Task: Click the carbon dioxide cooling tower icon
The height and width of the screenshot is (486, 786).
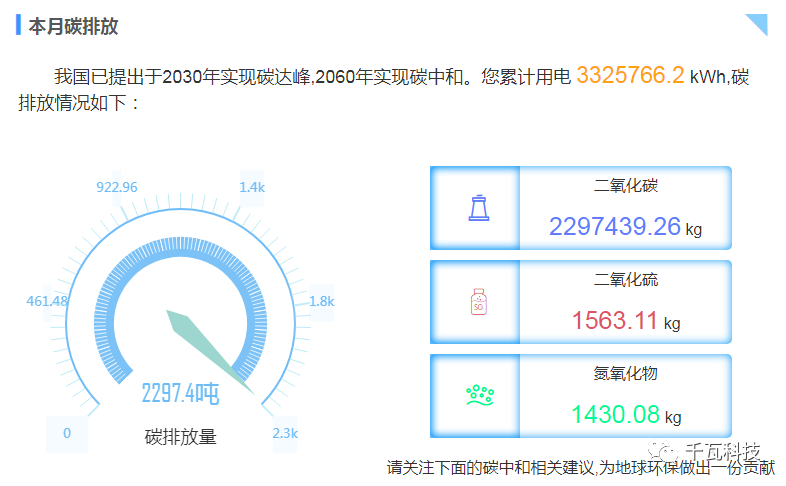Action: (x=477, y=208)
